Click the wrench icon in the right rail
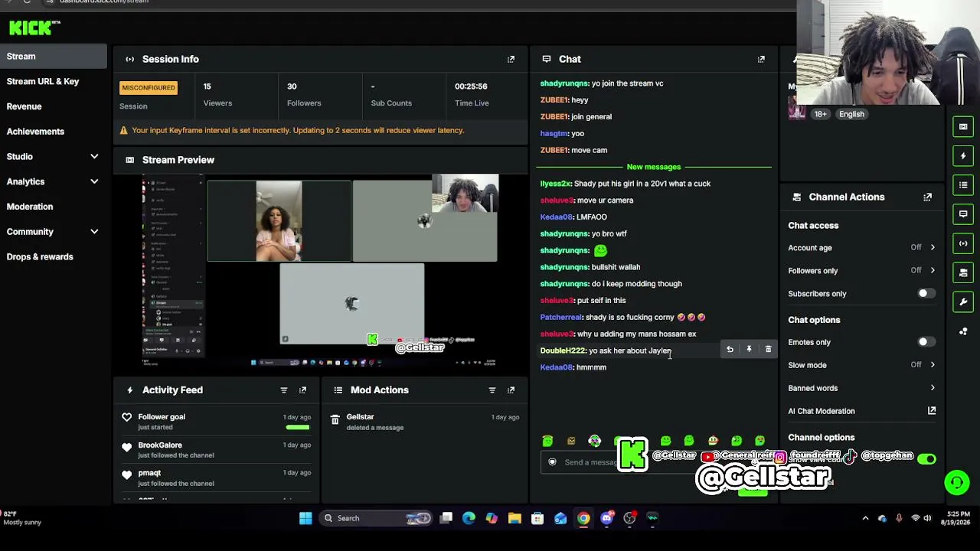 coord(963,302)
